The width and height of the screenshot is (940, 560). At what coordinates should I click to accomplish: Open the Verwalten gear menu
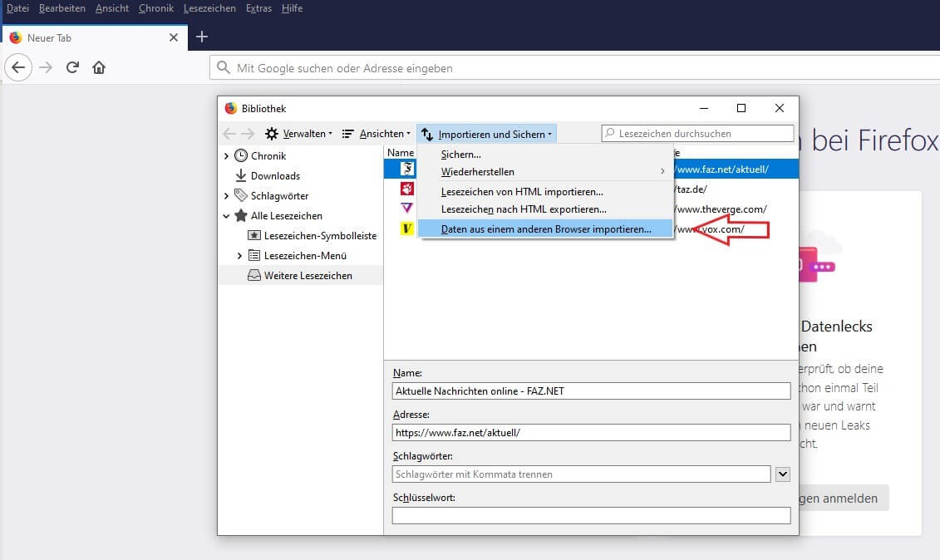(x=298, y=134)
